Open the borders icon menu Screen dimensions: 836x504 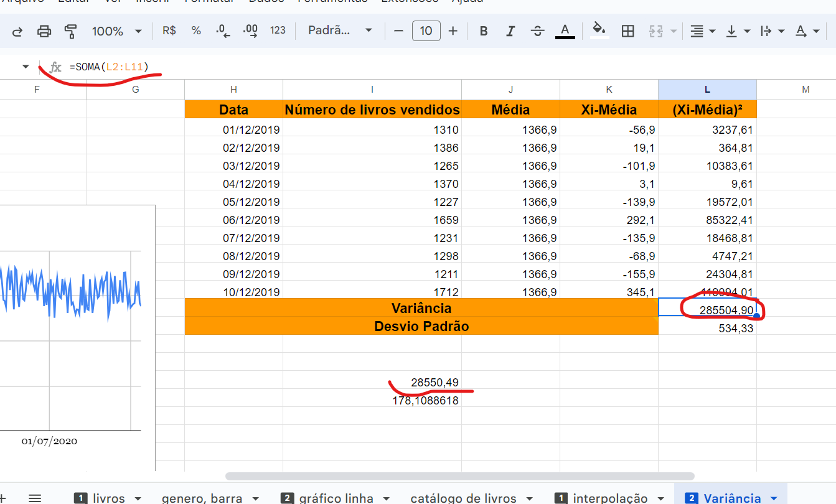coord(628,31)
